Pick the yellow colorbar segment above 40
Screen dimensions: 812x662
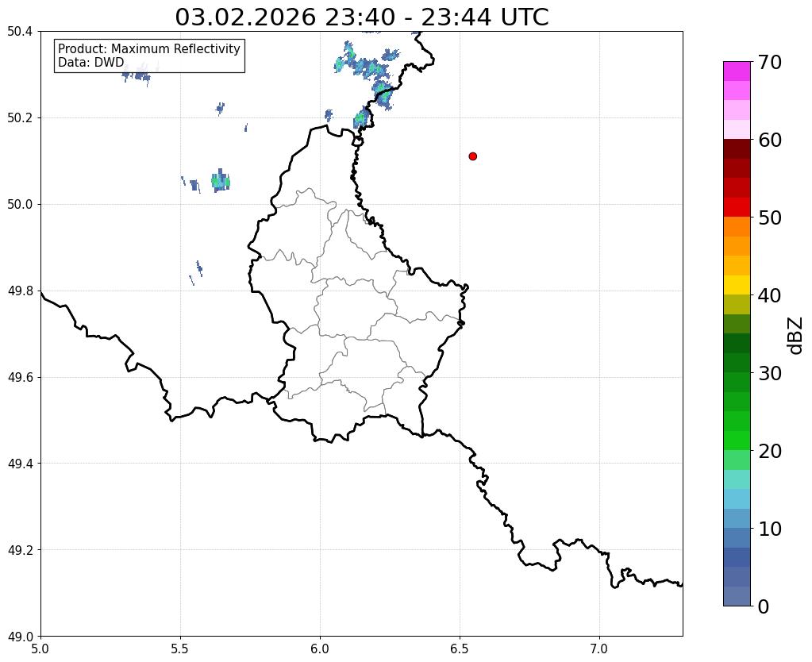coord(737,285)
